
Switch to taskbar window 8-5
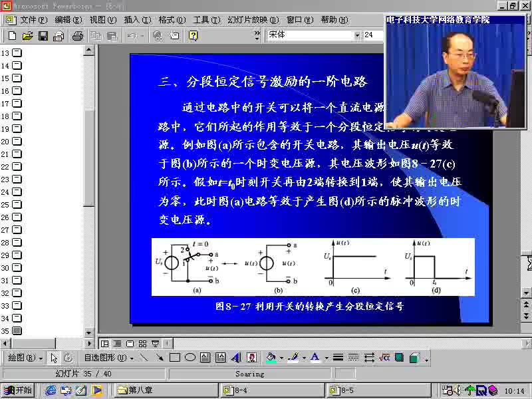[x=378, y=390]
